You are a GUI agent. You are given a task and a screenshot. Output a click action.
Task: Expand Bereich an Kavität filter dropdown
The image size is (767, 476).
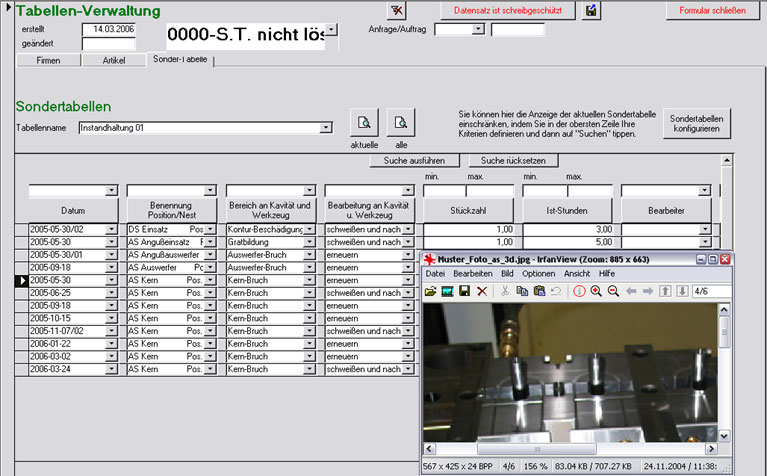pyautogui.click(x=309, y=190)
